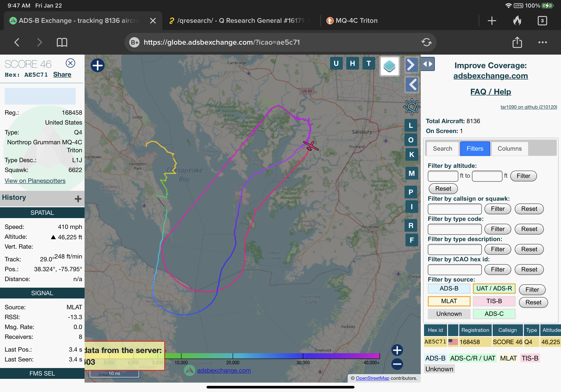Click the aircraft marker on the map

[311, 146]
